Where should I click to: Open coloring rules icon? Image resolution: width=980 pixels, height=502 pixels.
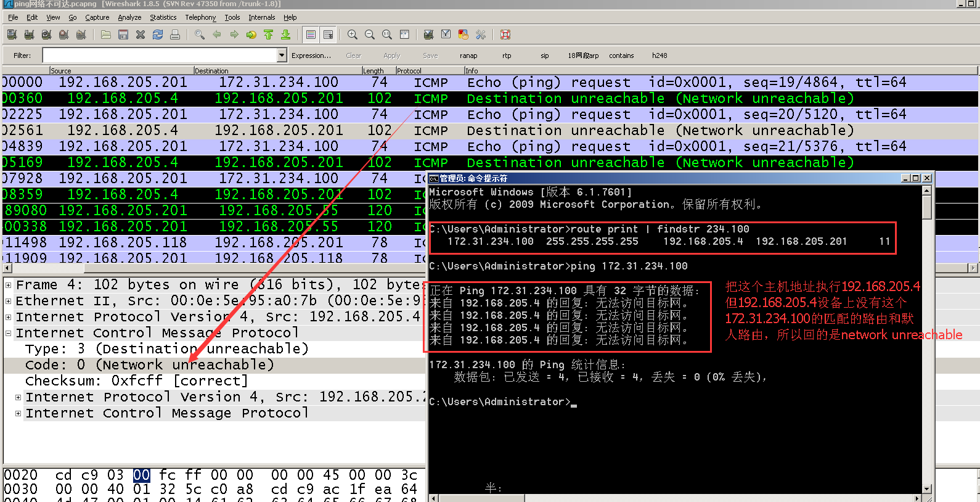pyautogui.click(x=463, y=35)
